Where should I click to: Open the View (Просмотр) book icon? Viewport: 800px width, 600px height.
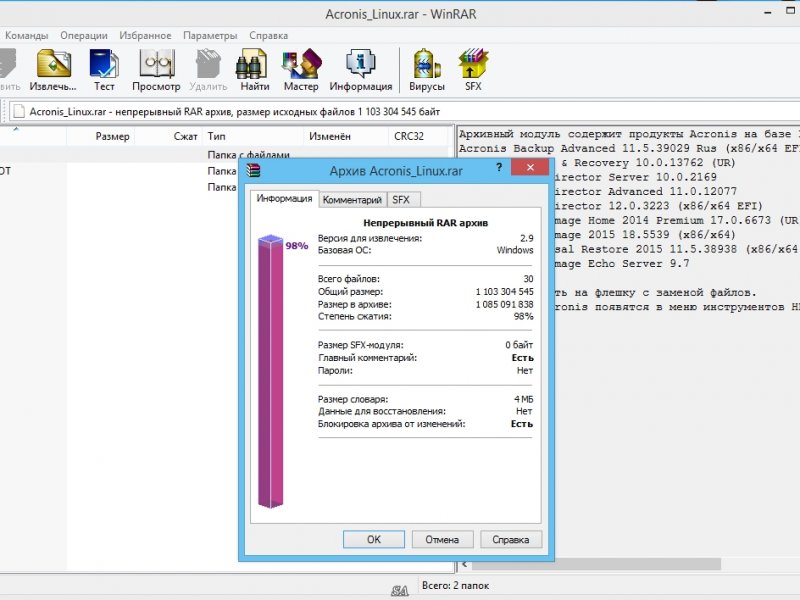coord(156,70)
